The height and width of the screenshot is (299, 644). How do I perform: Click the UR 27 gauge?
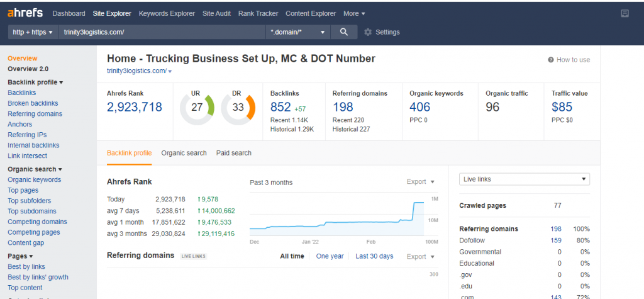pos(197,108)
